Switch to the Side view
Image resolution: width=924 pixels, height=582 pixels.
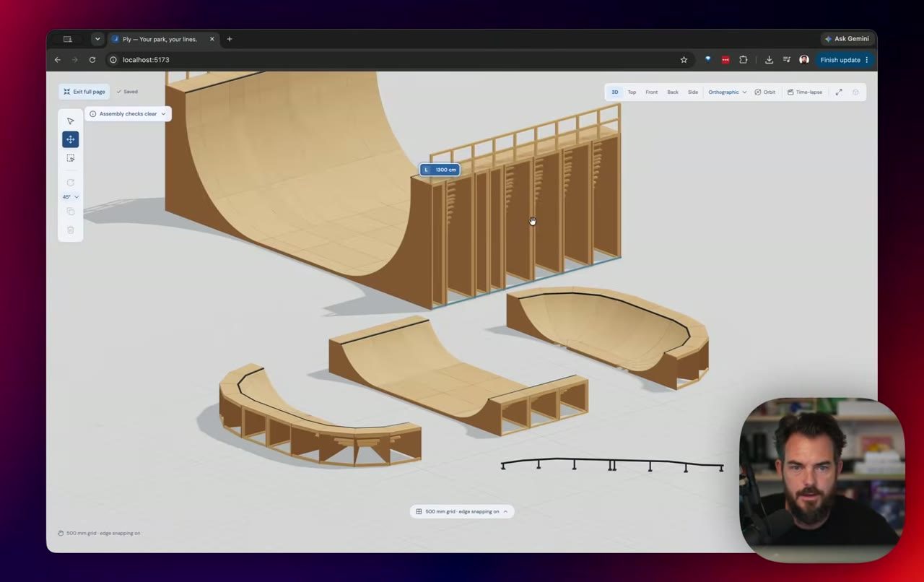693,92
